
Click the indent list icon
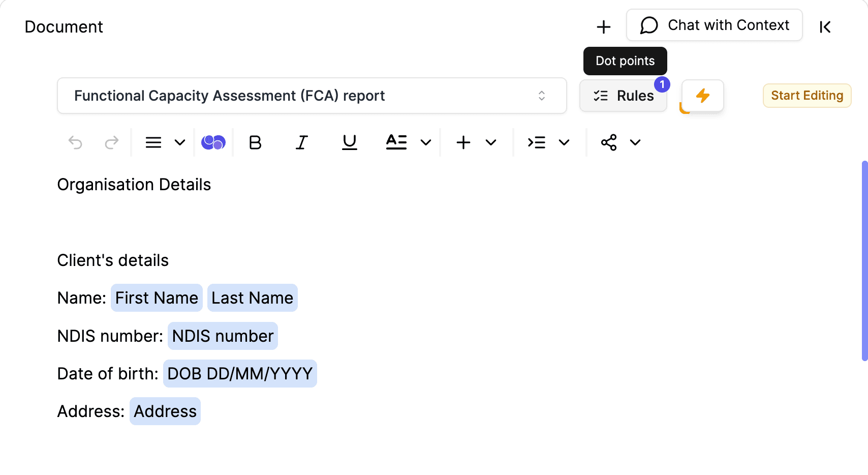pyautogui.click(x=537, y=142)
